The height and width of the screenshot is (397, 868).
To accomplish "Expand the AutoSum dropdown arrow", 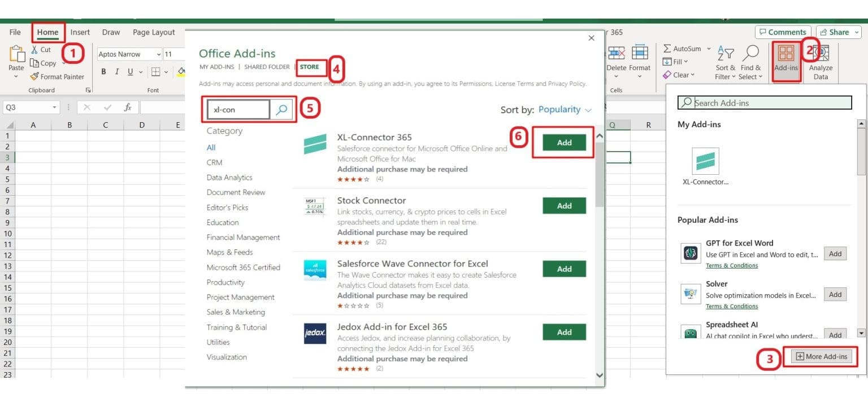I will (x=709, y=49).
